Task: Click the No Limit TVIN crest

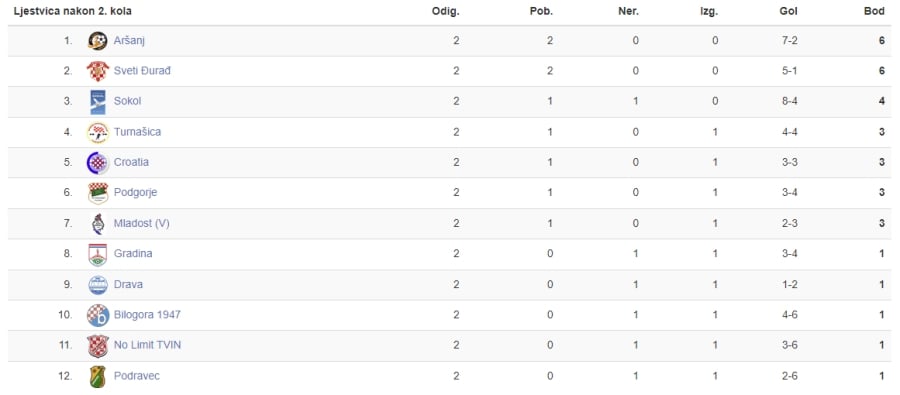Action: (98, 346)
